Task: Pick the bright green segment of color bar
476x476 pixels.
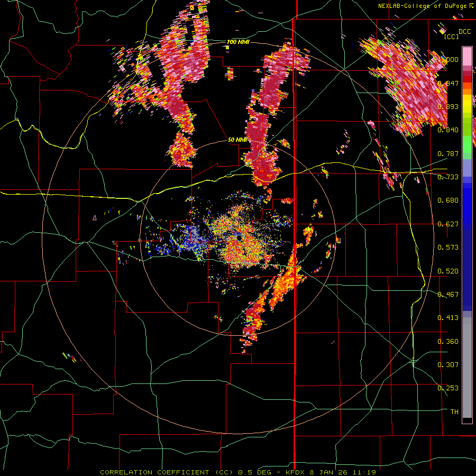Action: tap(467, 144)
